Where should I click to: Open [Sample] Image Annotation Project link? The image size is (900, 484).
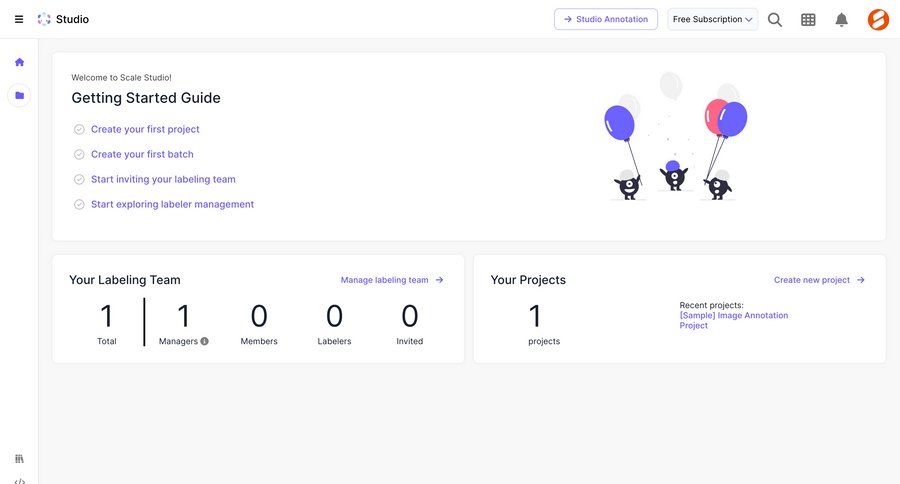tap(734, 320)
